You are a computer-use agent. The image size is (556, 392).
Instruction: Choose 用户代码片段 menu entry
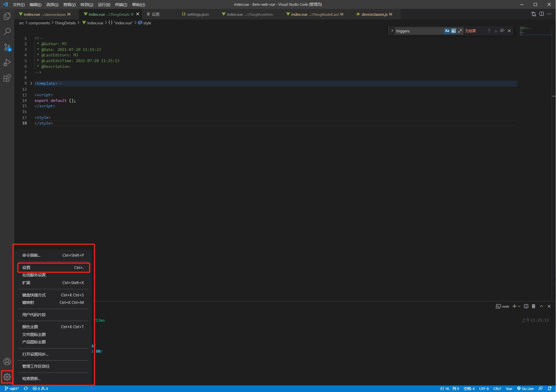[53, 315]
